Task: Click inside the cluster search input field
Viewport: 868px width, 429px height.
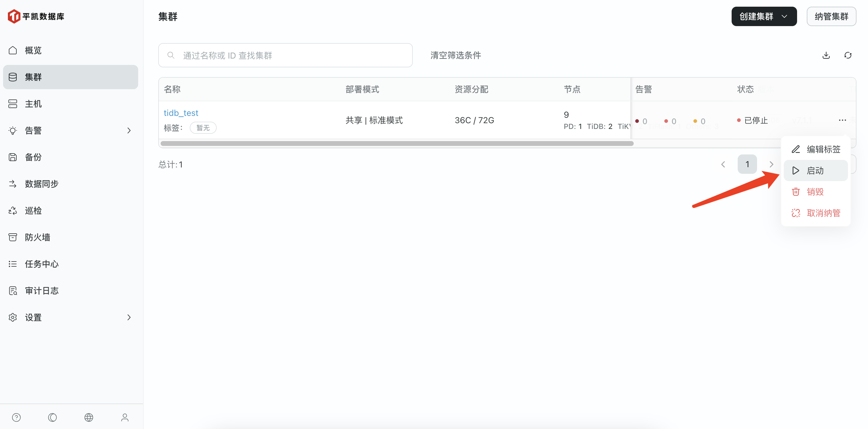Action: pos(285,55)
